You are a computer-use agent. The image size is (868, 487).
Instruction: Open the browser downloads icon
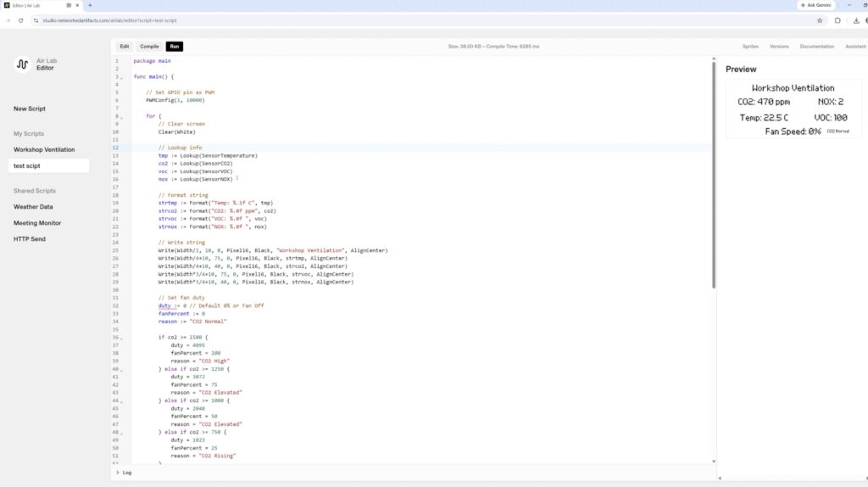click(x=856, y=20)
